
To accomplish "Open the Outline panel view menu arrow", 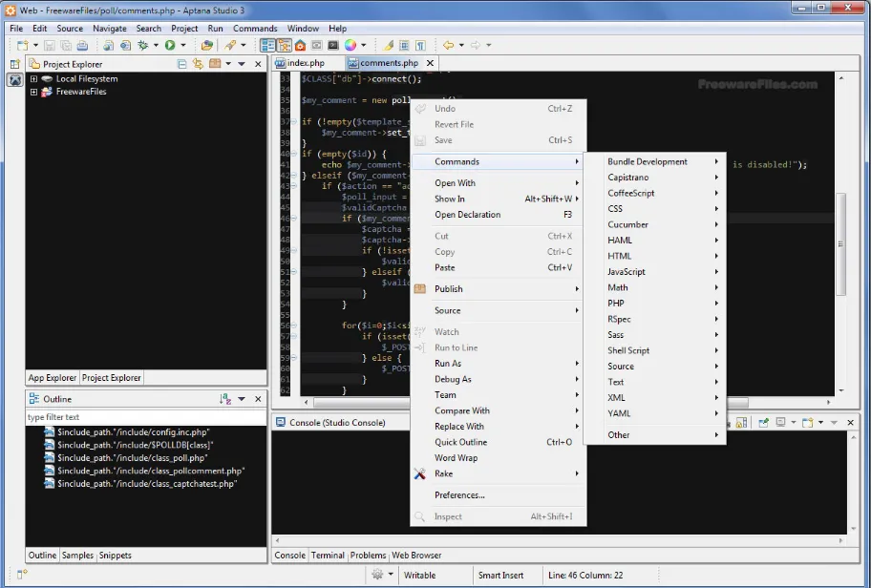I will point(241,399).
